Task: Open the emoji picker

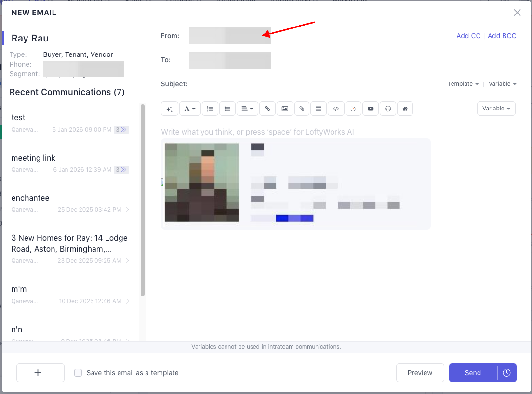Action: pos(388,109)
